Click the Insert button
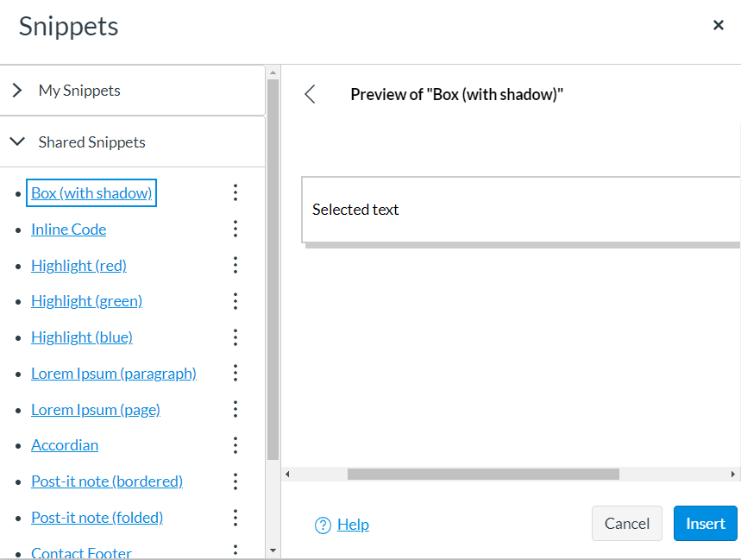Image resolution: width=741 pixels, height=560 pixels. pos(705,523)
